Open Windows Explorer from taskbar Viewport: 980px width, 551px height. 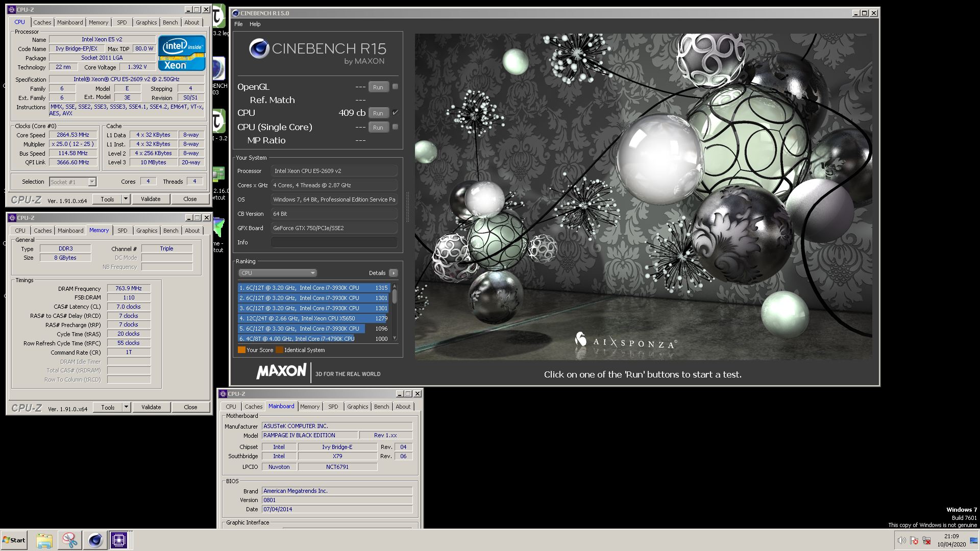pyautogui.click(x=44, y=540)
